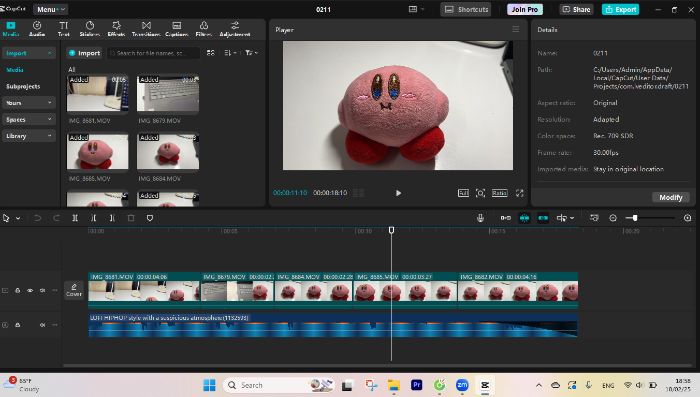Open the Ratio option in Player
Viewport: 700px width, 397px height.
[x=500, y=193]
